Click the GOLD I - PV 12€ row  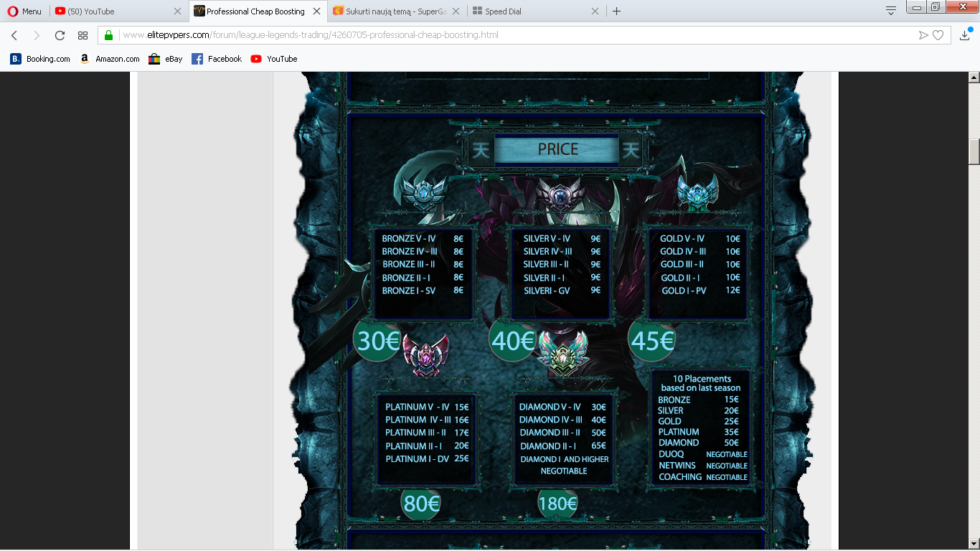pyautogui.click(x=700, y=291)
